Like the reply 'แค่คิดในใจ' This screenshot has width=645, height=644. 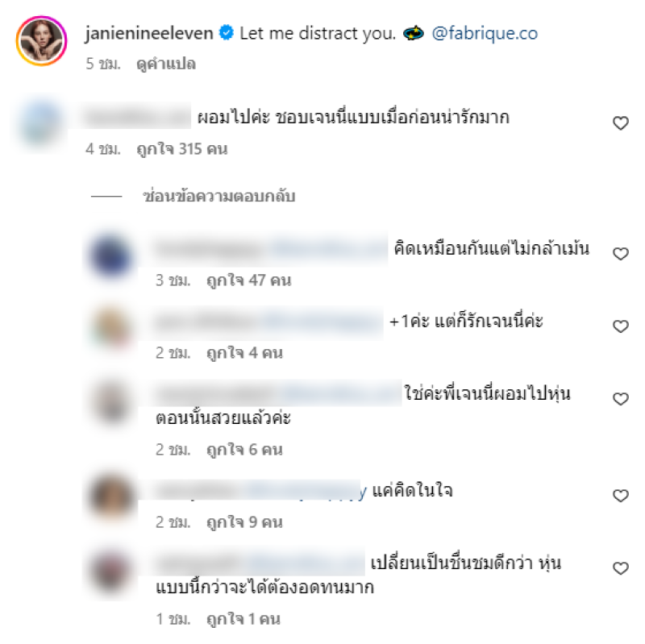coord(620,496)
